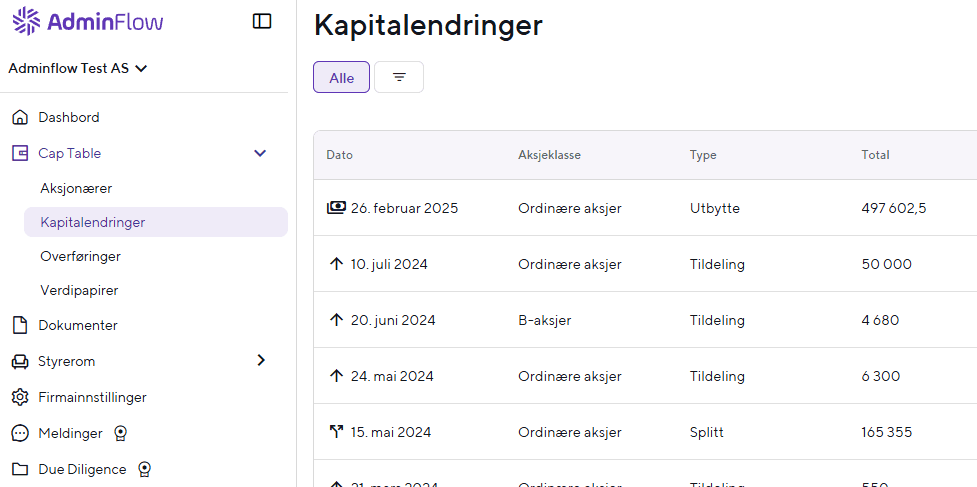Collapse the Cap Table section chevron
Screen dimensions: 977x487
tap(260, 153)
